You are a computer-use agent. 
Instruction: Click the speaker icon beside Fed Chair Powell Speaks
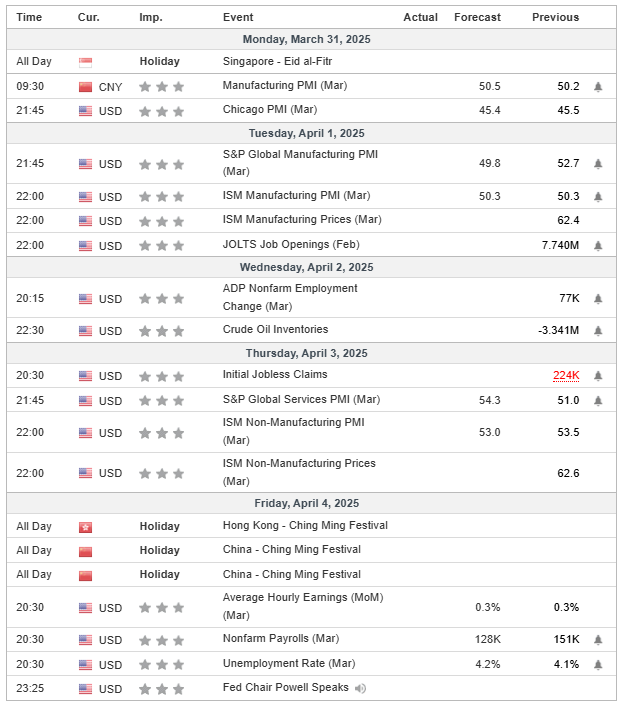point(361,688)
